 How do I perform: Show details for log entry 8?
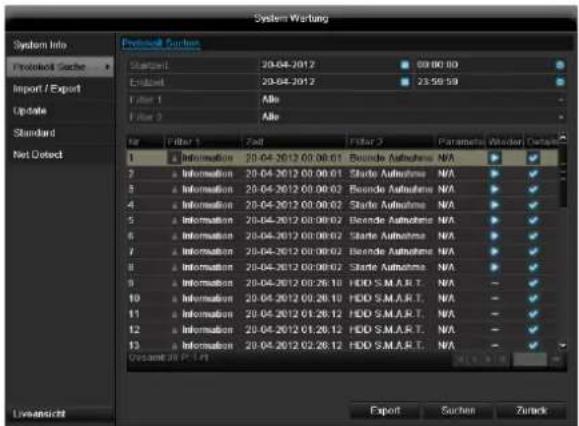[533, 267]
